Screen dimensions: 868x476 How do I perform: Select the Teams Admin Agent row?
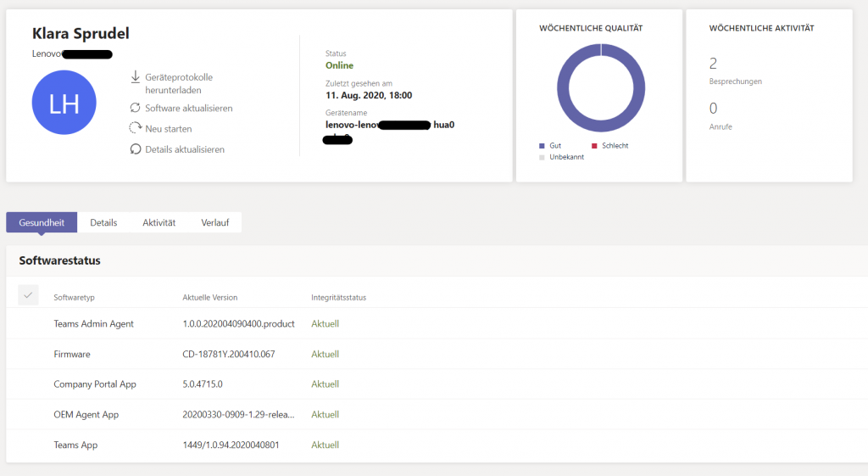[93, 324]
